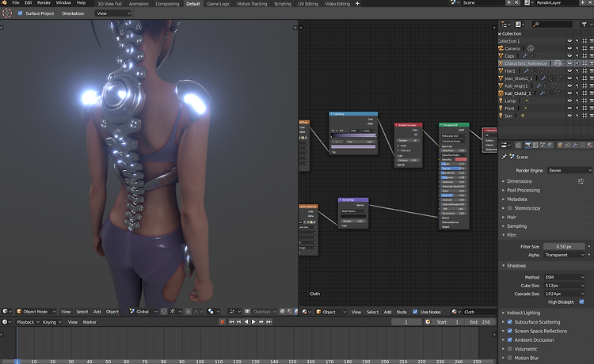Click the Sun light icon in outliner
Viewport: 594px width, 364px height.
[501, 116]
